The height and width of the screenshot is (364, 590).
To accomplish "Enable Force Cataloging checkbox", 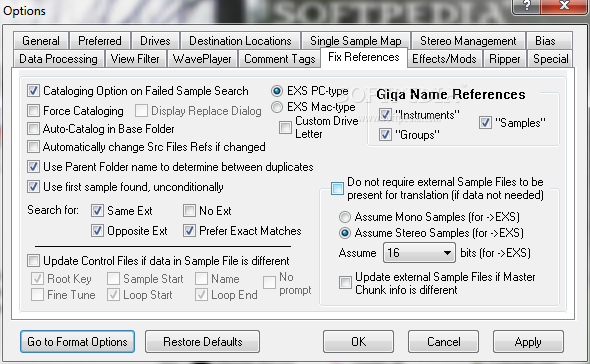I will click(33, 111).
